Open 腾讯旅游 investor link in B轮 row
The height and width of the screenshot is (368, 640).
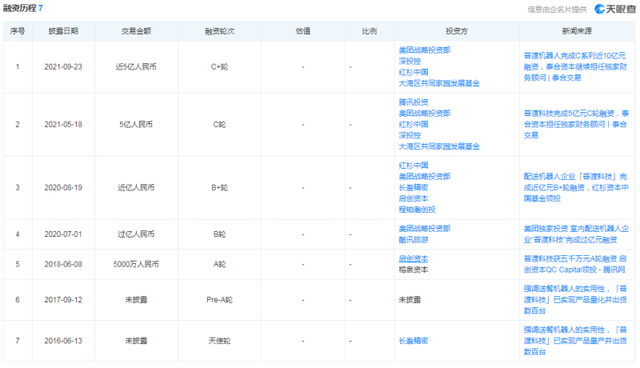point(413,240)
